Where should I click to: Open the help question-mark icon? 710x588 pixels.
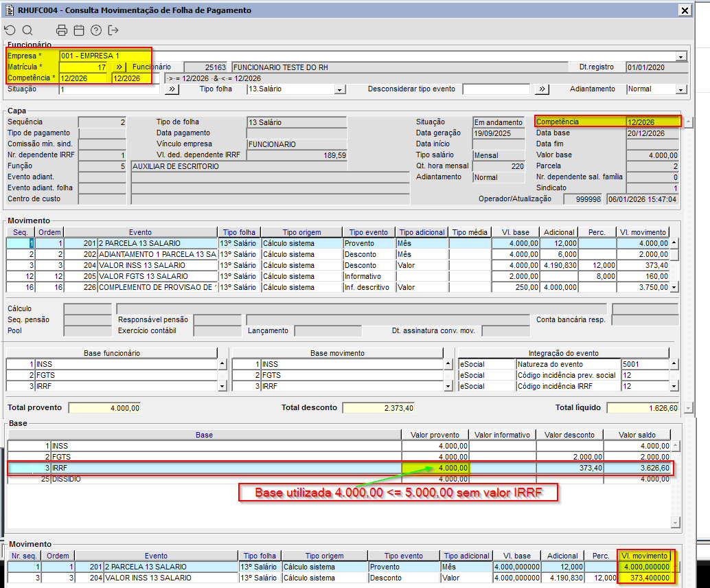click(x=96, y=30)
